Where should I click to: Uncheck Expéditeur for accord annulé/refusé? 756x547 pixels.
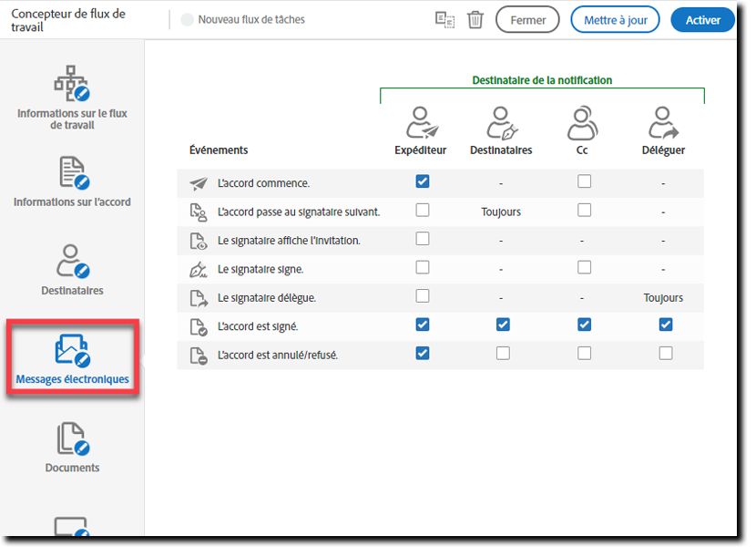tap(423, 354)
